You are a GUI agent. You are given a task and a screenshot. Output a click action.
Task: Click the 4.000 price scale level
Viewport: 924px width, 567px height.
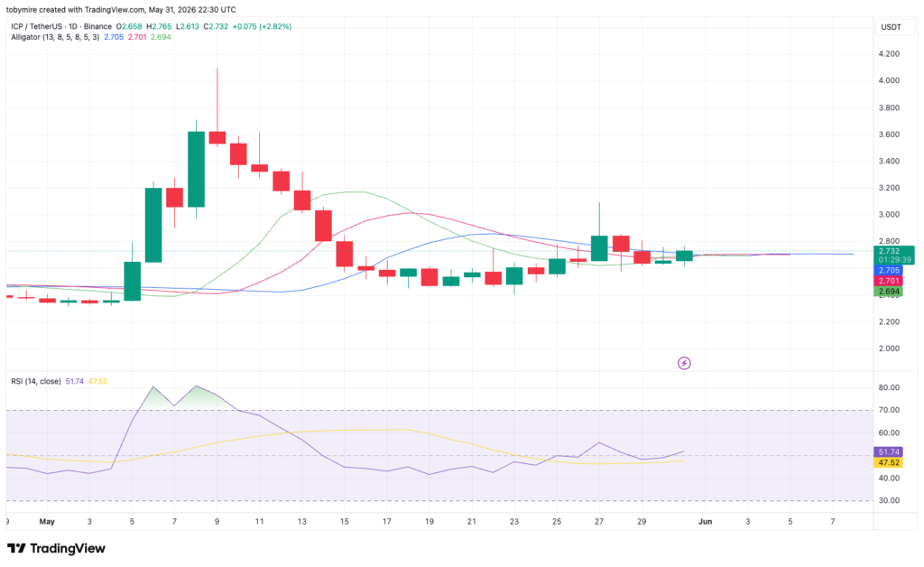pyautogui.click(x=889, y=80)
